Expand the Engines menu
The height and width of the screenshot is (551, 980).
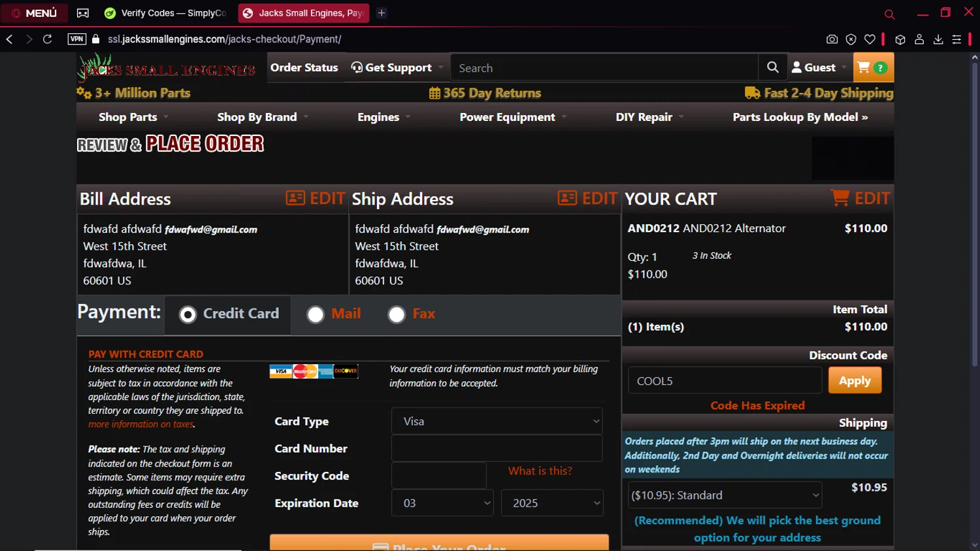click(x=384, y=117)
